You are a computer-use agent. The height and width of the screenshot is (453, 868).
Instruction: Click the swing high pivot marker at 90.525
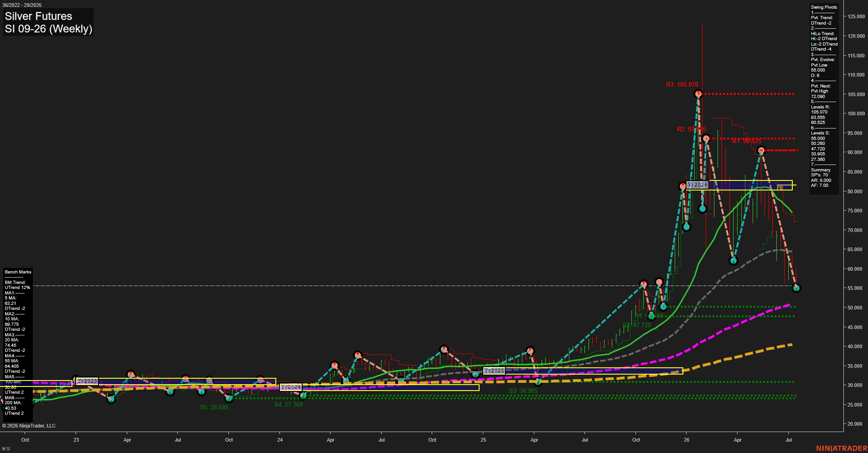[760, 150]
